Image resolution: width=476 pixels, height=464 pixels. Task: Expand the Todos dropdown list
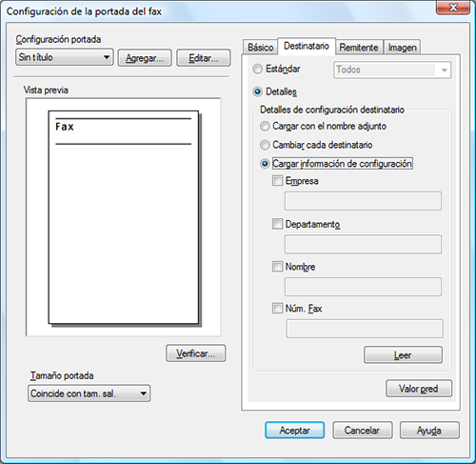pyautogui.click(x=392, y=70)
